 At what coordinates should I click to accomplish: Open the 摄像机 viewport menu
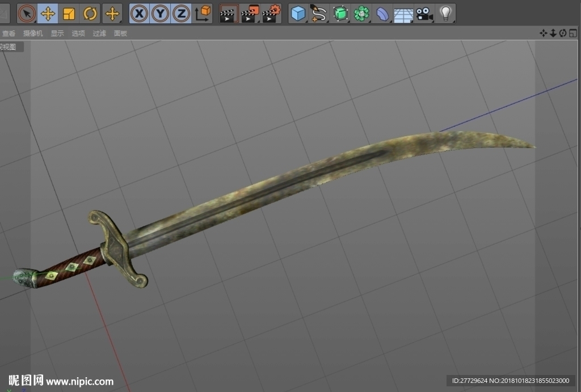(33, 33)
